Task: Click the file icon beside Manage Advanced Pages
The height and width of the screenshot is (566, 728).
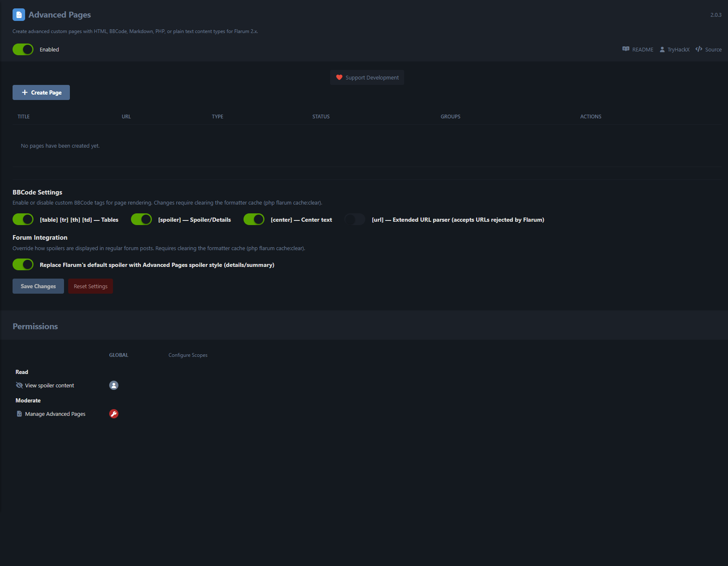Action: pyautogui.click(x=19, y=414)
